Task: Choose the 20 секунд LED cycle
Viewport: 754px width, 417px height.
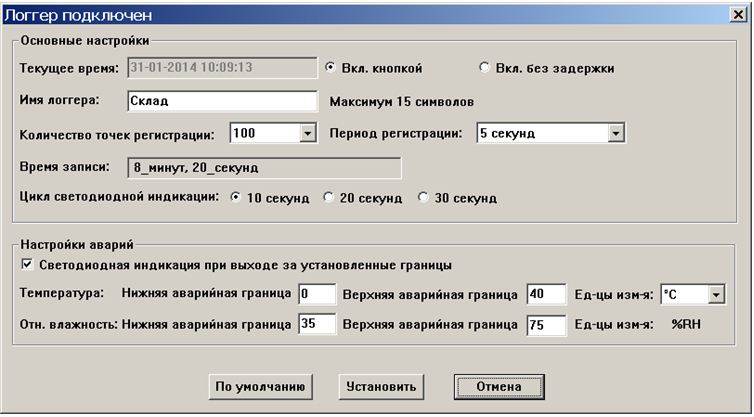Action: [329, 198]
